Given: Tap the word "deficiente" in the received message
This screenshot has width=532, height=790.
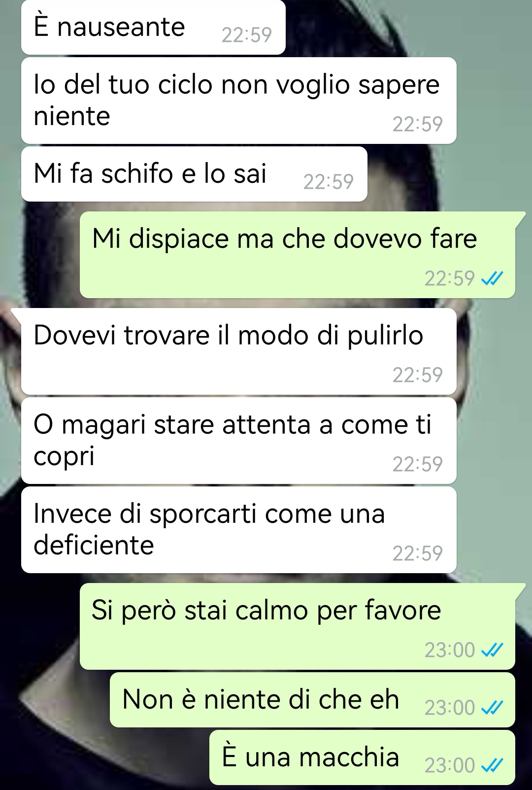Looking at the screenshot, I should 94,545.
